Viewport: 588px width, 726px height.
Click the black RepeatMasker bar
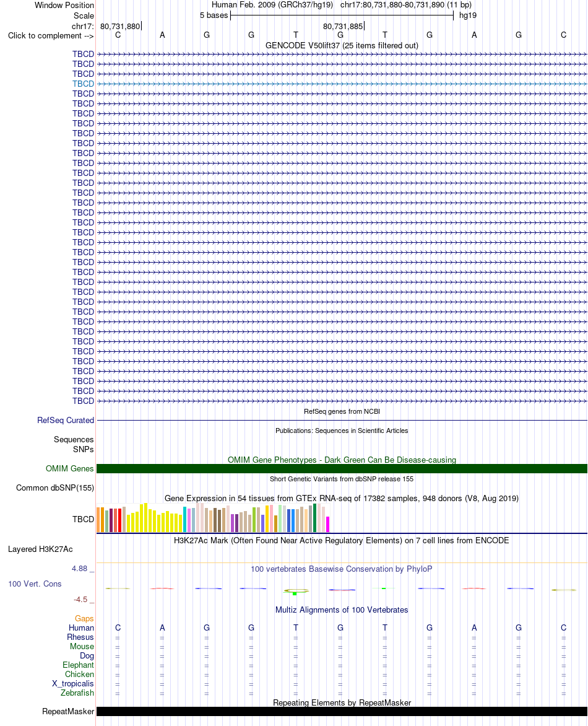click(x=342, y=712)
